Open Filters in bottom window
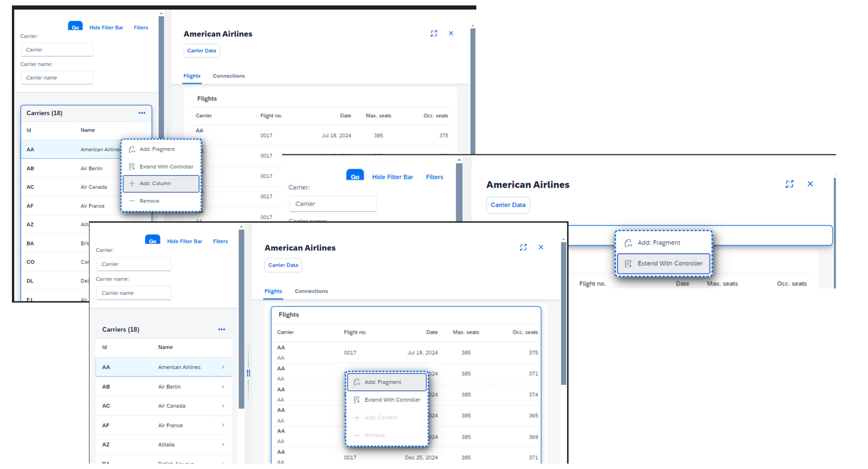Image resolution: width=868 pixels, height=469 pixels. pos(221,241)
